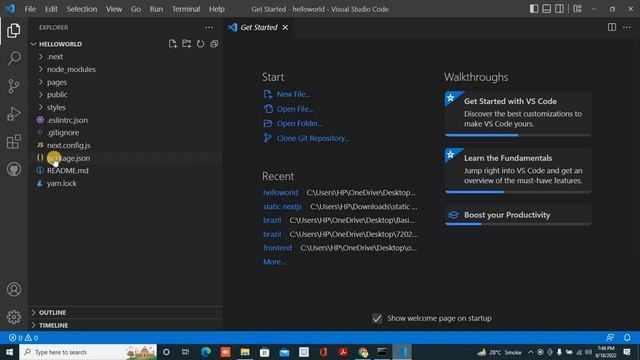Open the Search view in activity bar
This screenshot has width=640, height=360.
click(x=13, y=58)
